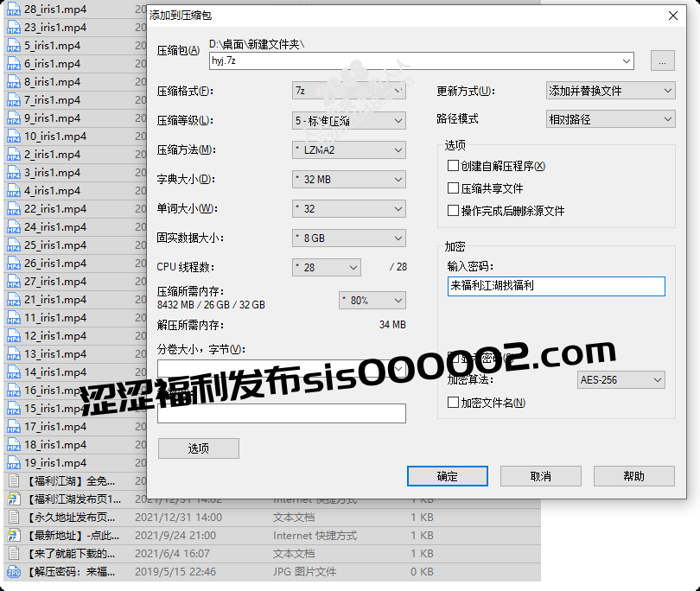
Task: Click the shortcut icon for 【福利江湖发布页1
Action: [x=14, y=499]
